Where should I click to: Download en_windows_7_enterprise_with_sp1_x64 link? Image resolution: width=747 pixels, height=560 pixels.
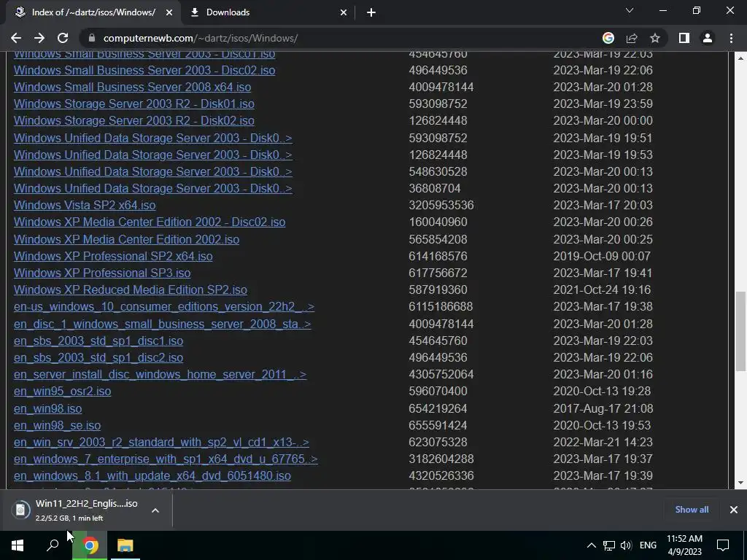166,459
